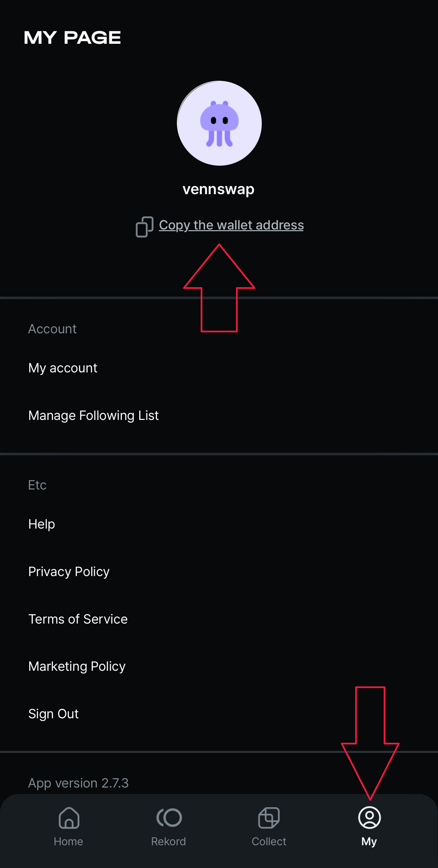Screen dimensions: 438x868
Task: Open My account settings
Action: pos(63,368)
